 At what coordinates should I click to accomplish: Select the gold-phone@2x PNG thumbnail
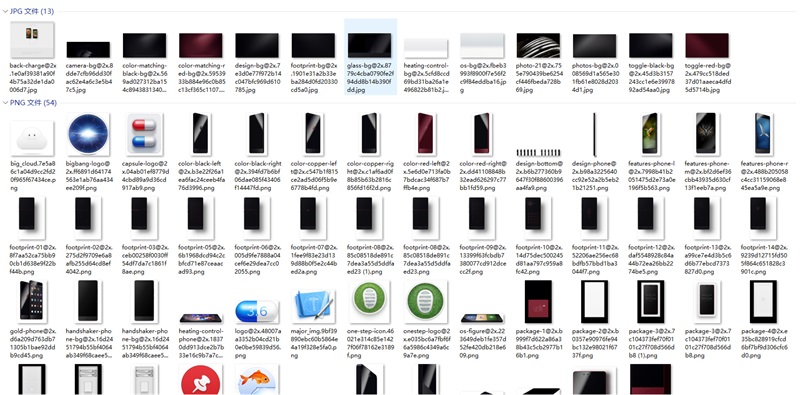tap(32, 301)
